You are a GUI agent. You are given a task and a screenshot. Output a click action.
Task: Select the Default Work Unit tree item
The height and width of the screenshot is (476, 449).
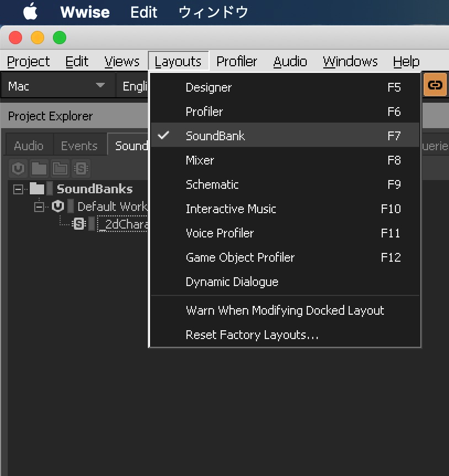(113, 207)
